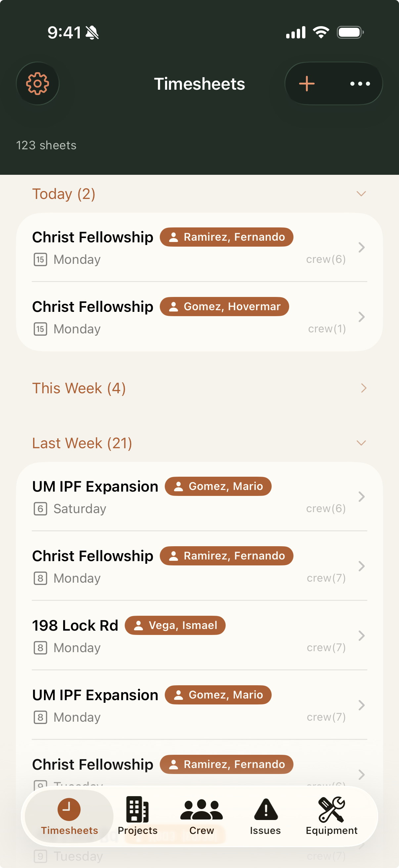Screen dimensions: 399x868
Task: Tap the Vega, Ismael foreman tag
Action: pos(175,625)
